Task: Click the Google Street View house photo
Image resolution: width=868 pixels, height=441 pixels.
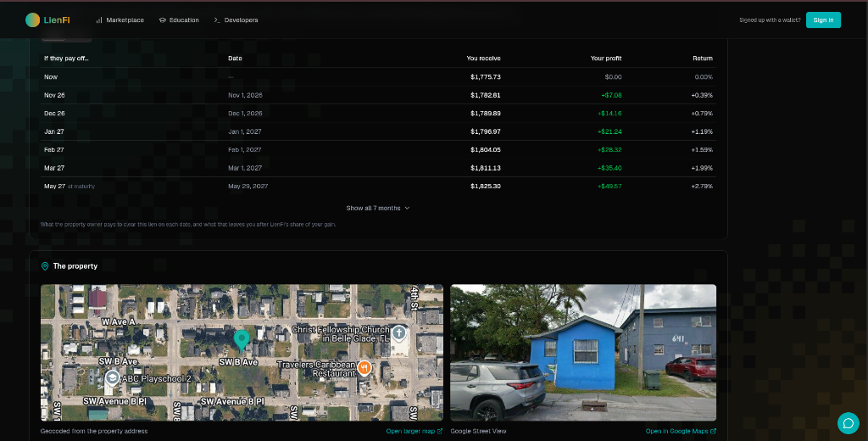Action: [x=583, y=352]
